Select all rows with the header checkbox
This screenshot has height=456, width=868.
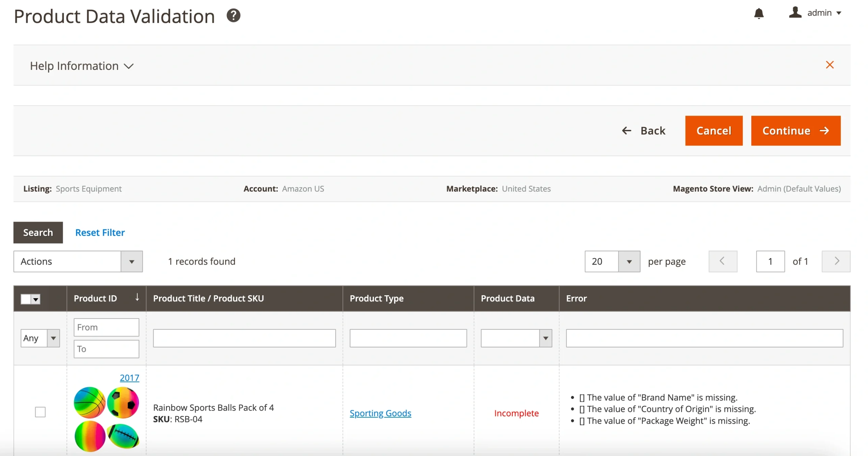[26, 299]
